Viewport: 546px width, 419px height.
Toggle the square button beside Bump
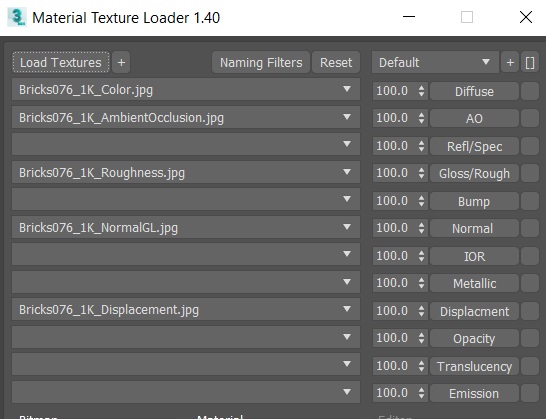530,201
